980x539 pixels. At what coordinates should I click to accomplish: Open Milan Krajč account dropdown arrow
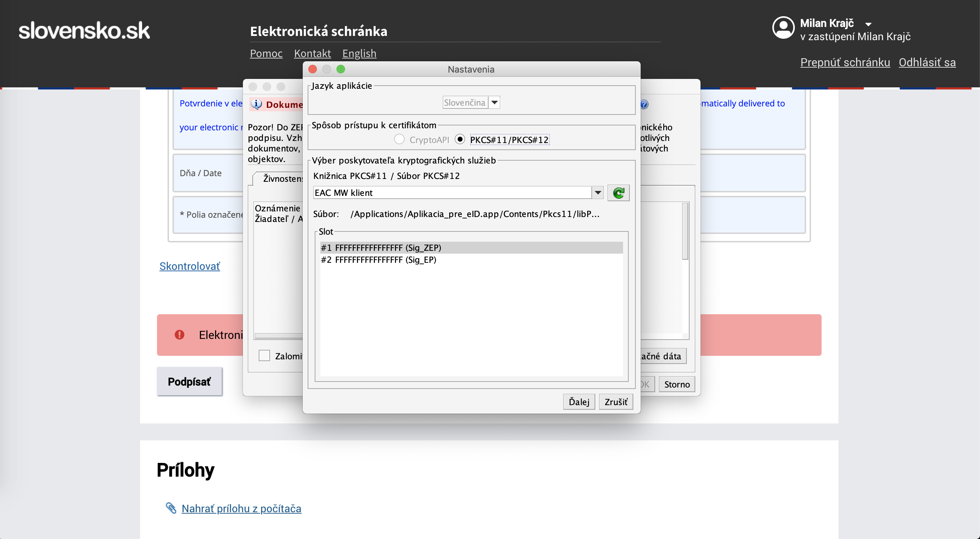(868, 24)
